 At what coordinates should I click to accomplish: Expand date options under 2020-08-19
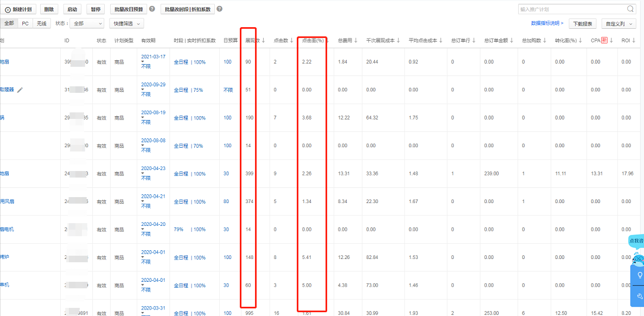coord(142,117)
